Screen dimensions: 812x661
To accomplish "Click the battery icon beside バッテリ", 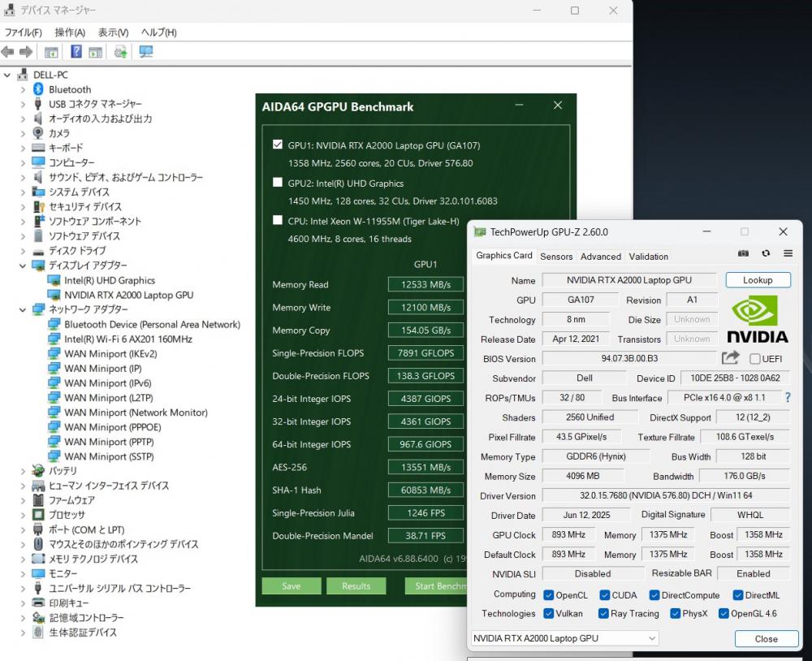I will coord(38,470).
